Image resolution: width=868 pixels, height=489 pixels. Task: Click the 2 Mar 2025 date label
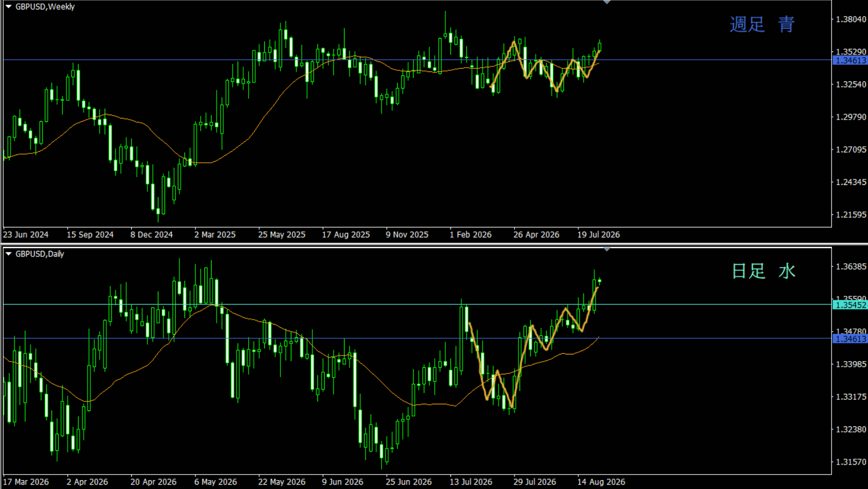(x=215, y=235)
